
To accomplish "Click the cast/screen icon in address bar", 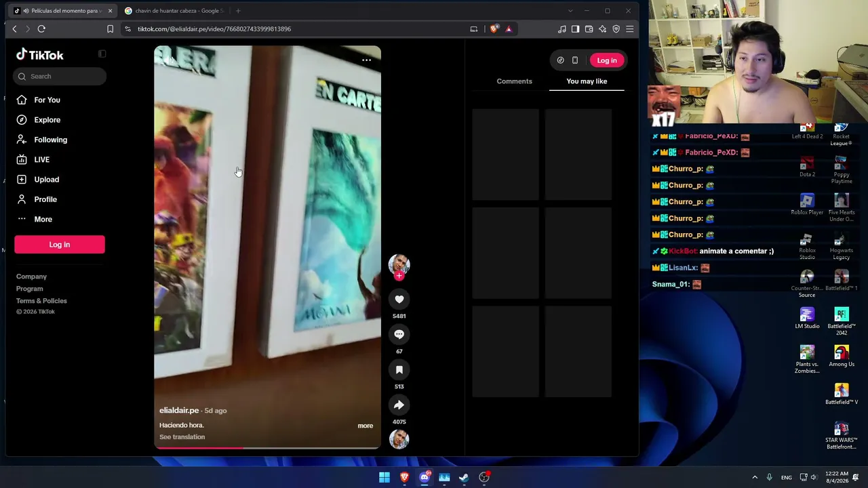I will (x=473, y=29).
